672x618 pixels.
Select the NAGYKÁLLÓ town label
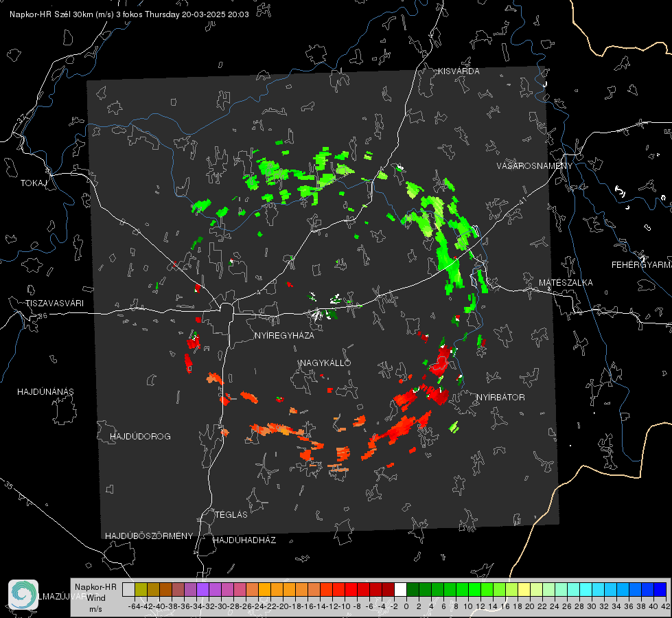pyautogui.click(x=325, y=363)
